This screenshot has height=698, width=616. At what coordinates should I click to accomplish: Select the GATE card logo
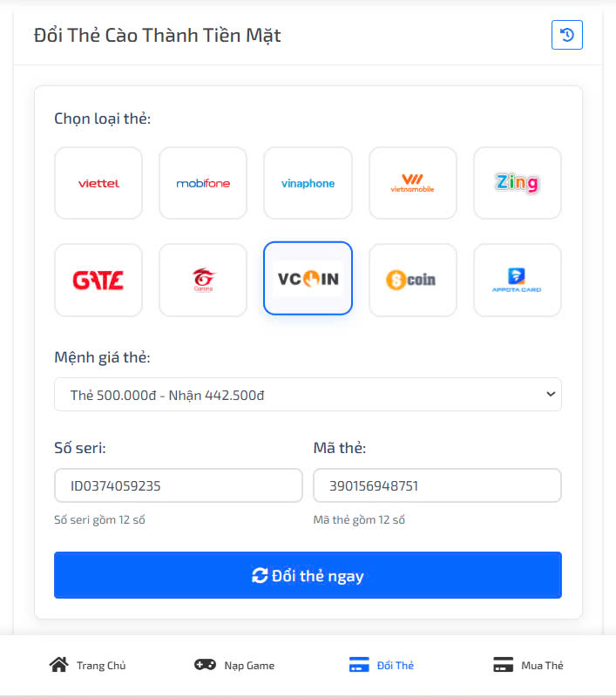(x=98, y=280)
